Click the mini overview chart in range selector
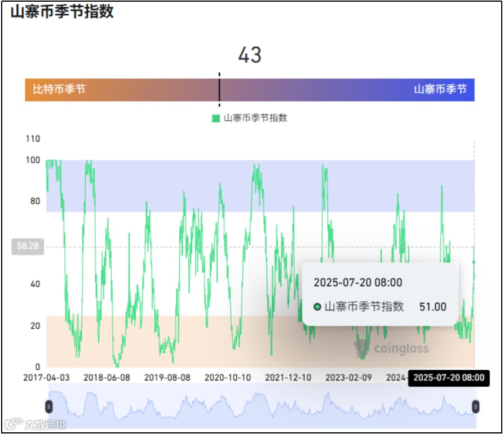This screenshot has width=504, height=434. (x=262, y=406)
